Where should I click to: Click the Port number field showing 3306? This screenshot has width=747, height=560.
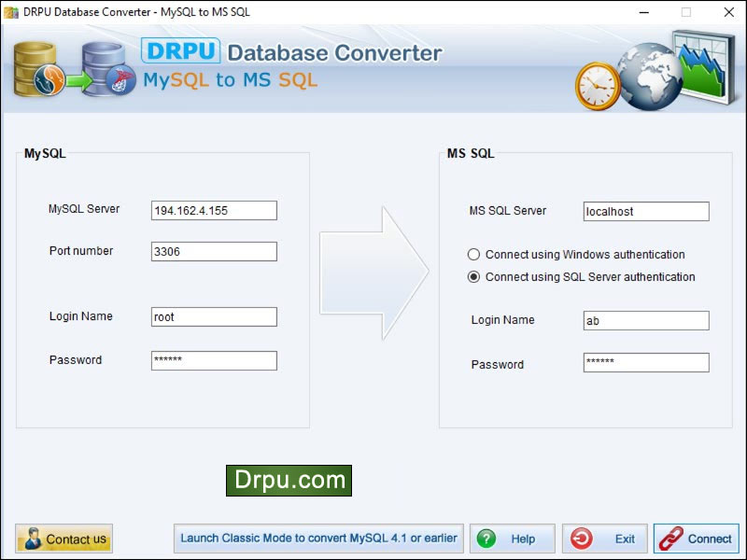[x=213, y=251]
